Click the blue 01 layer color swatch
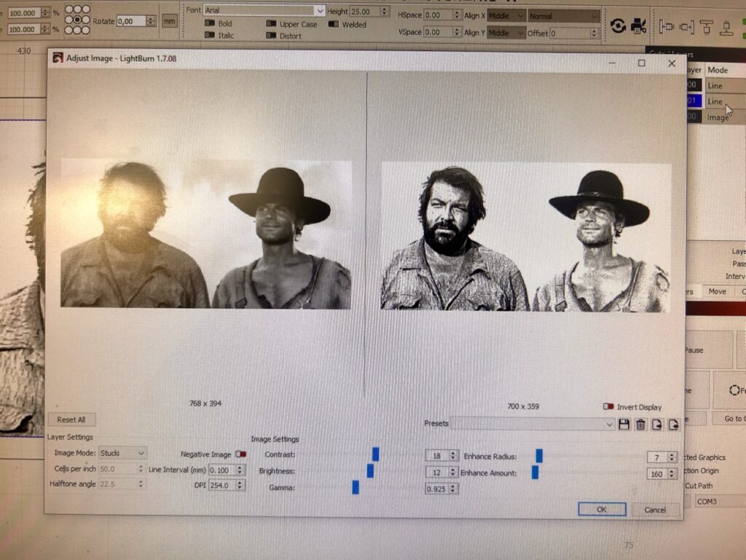This screenshot has height=560, width=746. click(x=694, y=101)
